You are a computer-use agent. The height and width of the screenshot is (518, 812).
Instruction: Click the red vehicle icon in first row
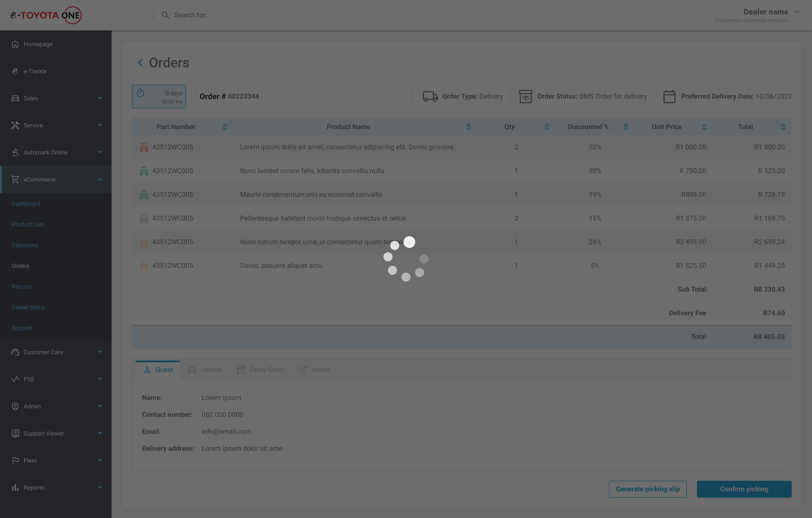tap(144, 147)
